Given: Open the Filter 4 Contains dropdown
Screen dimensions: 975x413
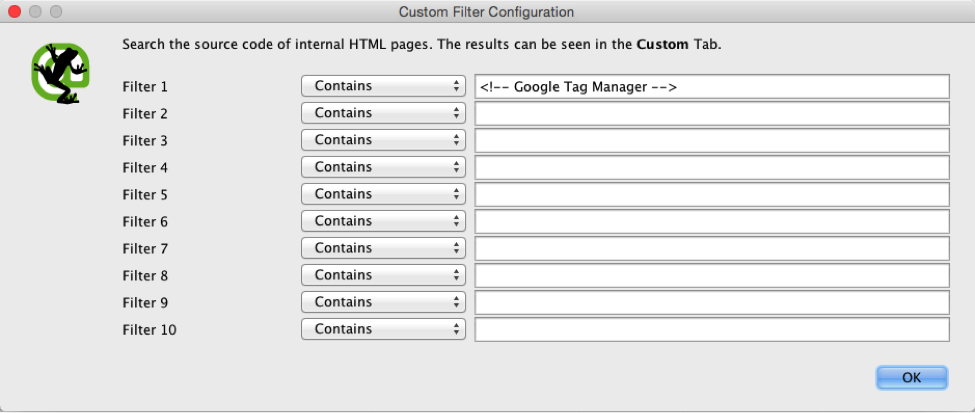Looking at the screenshot, I should coord(383,167).
